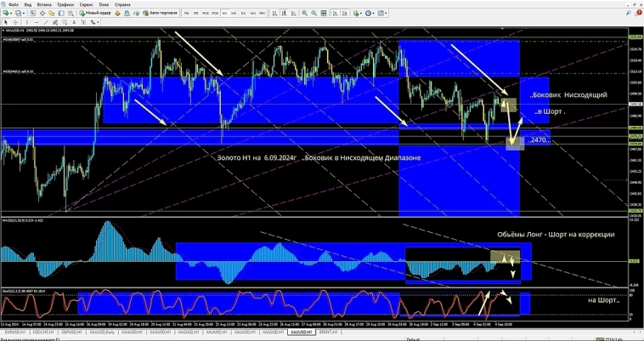Select the W1 timeframe
Image resolution: width=644 pixels, height=341 pixels.
pyautogui.click(x=252, y=13)
